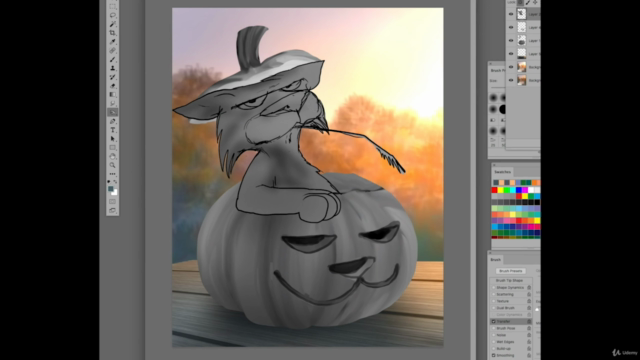Screen dimensions: 640x360
Task: Uncheck the Smoothing checkbox
Action: (493, 356)
